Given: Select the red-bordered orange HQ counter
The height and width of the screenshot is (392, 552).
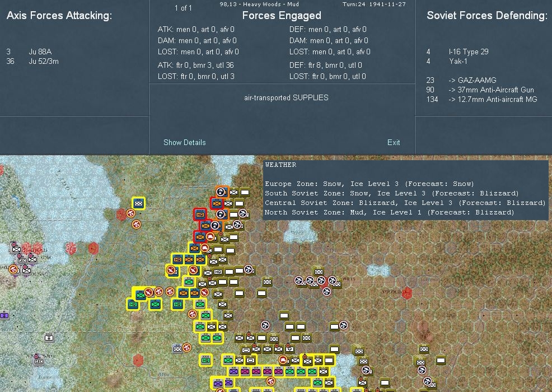Looking at the screenshot, I should pos(200,214).
